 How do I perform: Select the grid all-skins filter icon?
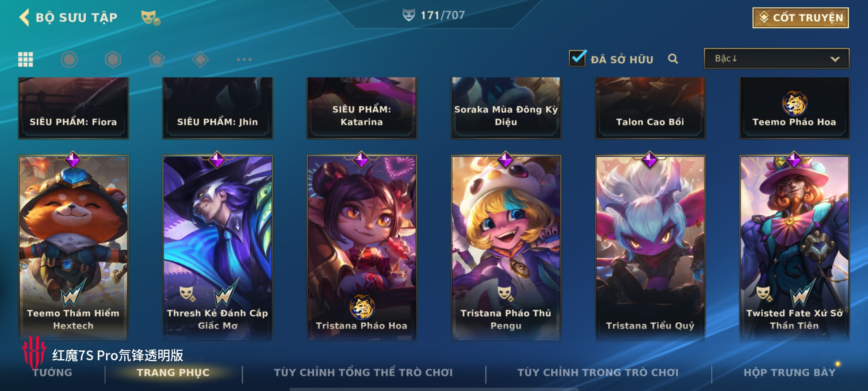26,59
